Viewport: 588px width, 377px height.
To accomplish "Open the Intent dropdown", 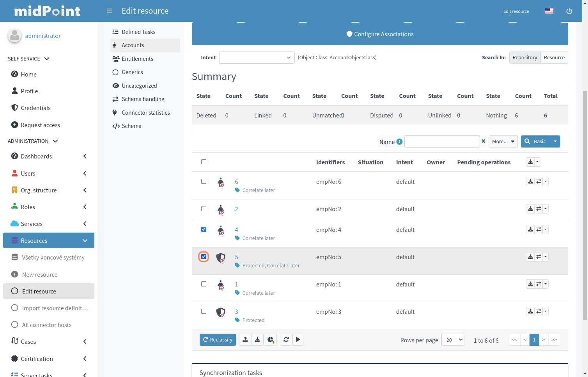I will click(257, 58).
